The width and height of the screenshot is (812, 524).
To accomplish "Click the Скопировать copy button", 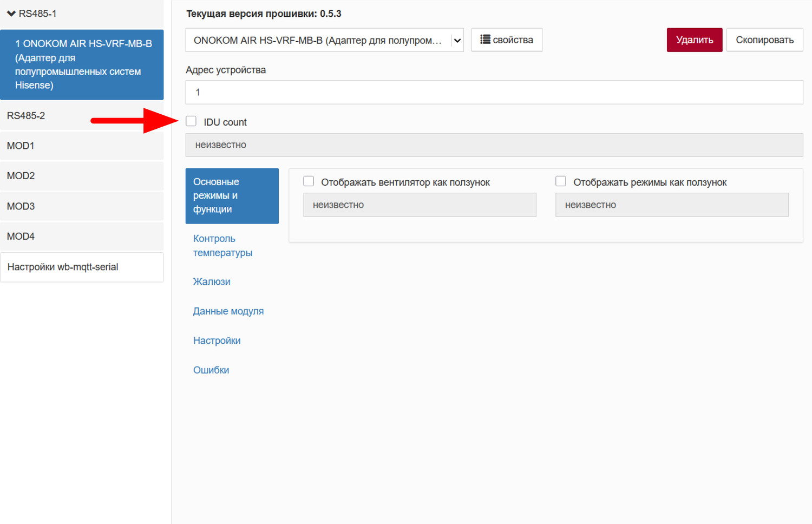I will coord(764,40).
